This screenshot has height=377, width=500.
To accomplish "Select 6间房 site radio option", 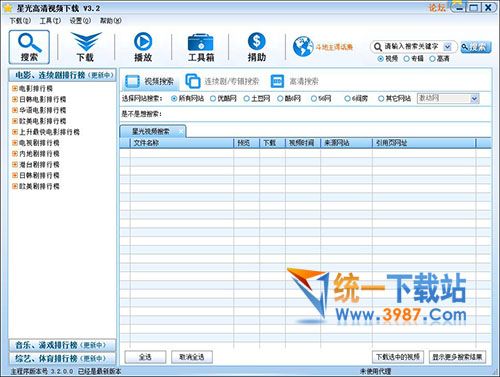I will tap(347, 99).
